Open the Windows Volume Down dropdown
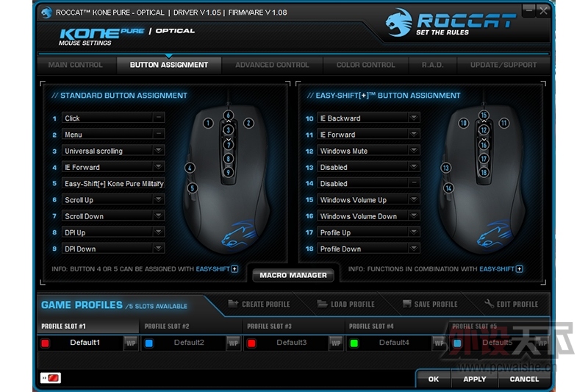Screen dimensions: 588x392 [x=414, y=215]
